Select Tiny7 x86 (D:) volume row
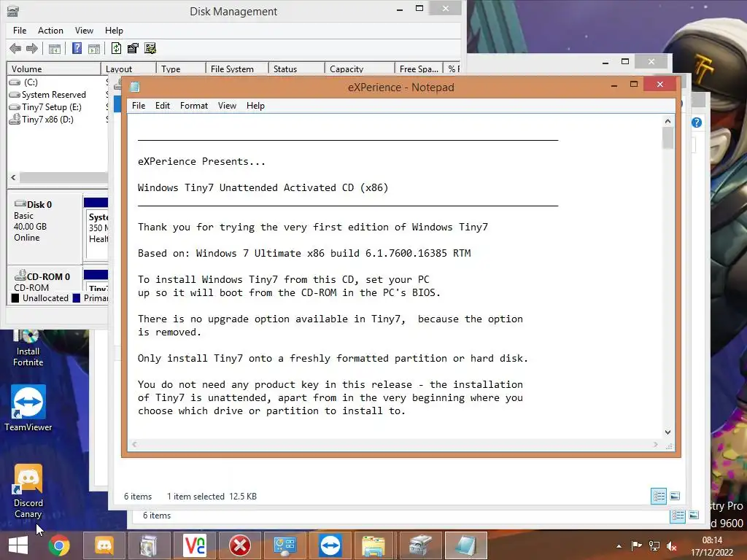Screen dimensions: 747x560 (57, 120)
